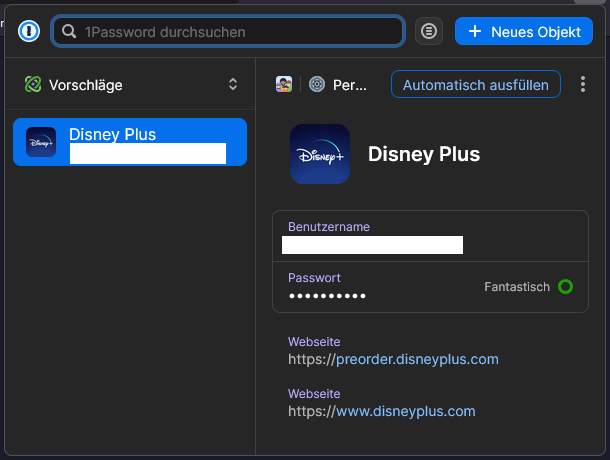This screenshot has width=610, height=460.
Task: Open the three-dot more options menu
Action: [x=582, y=84]
